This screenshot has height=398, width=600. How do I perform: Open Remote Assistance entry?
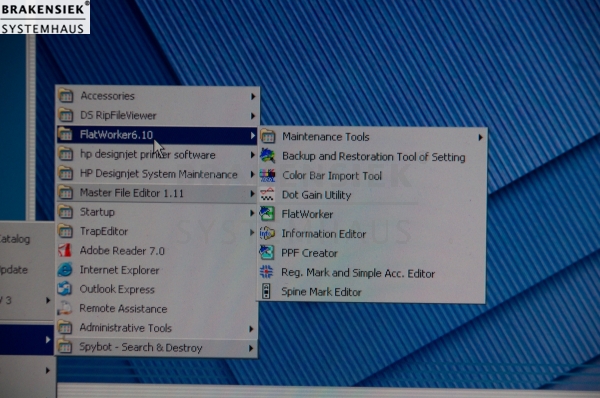click(x=156, y=308)
